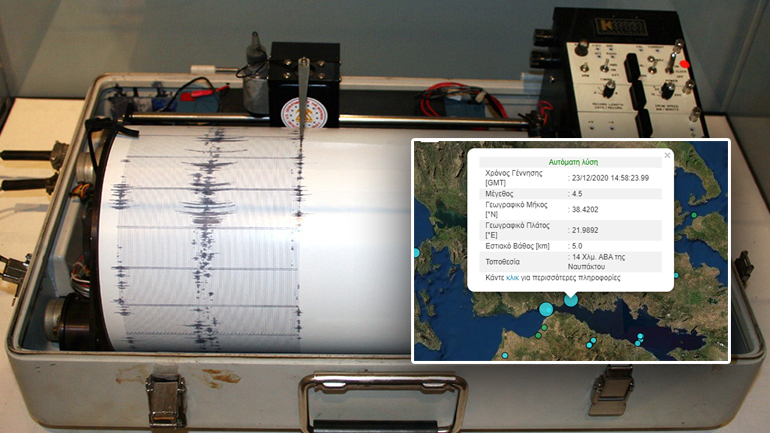Screen dimensions: 770x433
Task: Click the largest cyan circle marker on the map
Action: tap(546, 309)
